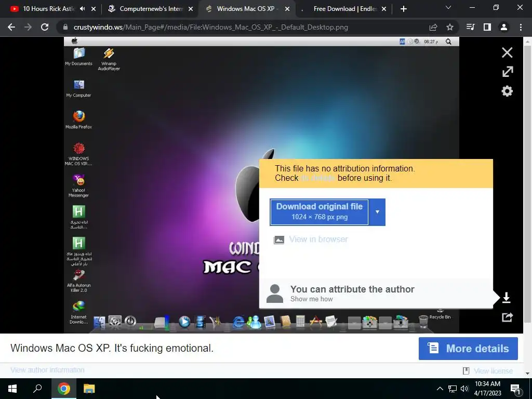The image size is (532, 399).
Task: Click Winamp AudioPlayer icon in the screenshot
Action: coord(109,59)
